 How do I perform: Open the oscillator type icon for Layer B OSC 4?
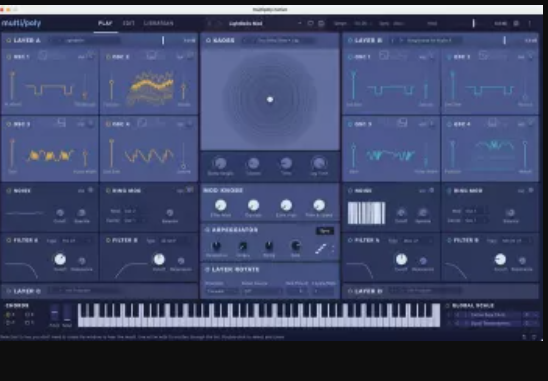[492, 122]
